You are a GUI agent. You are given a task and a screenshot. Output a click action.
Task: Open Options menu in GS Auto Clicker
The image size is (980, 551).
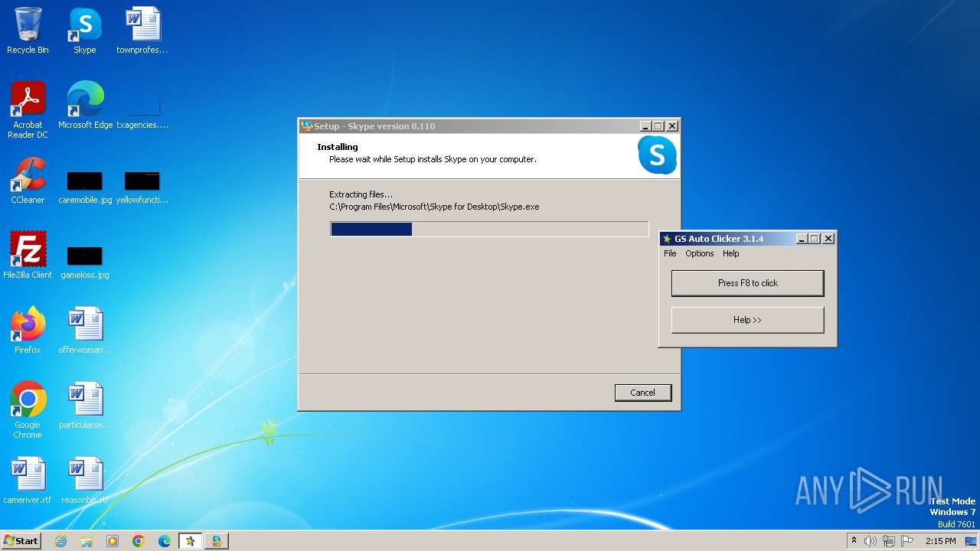pos(700,253)
